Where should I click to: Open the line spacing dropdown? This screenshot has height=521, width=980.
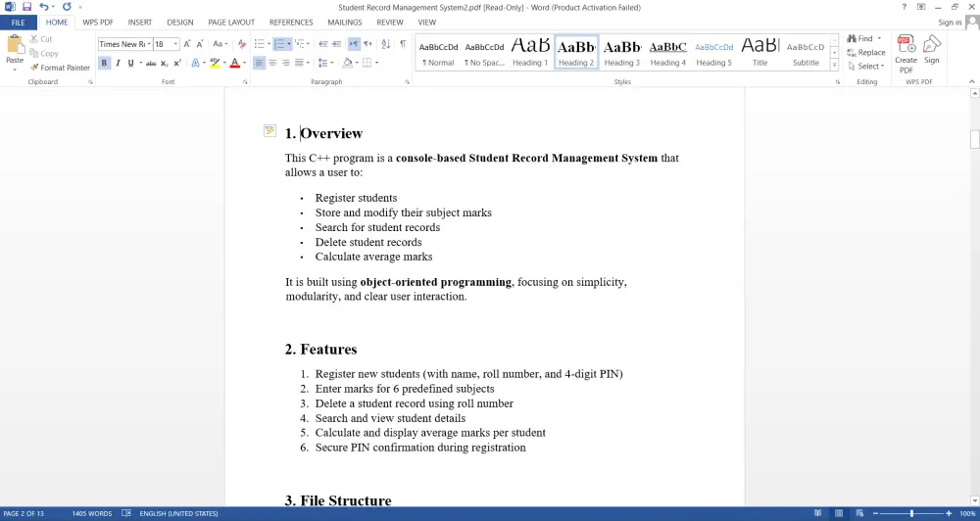(325, 63)
